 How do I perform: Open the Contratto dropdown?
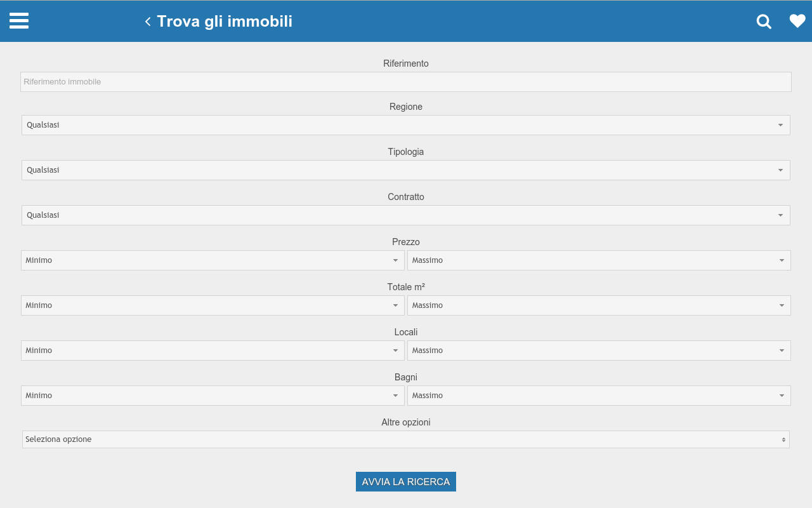[x=406, y=215]
